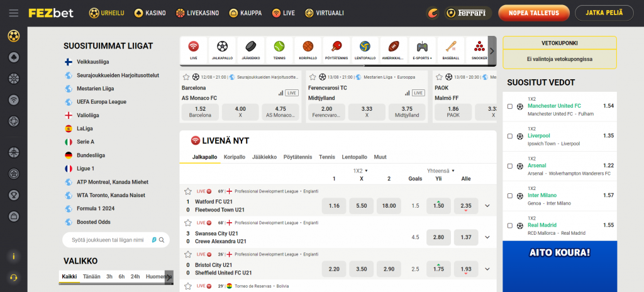The image size is (644, 292).
Task: Select over 1.50 odds for Watford match
Action: point(438,206)
